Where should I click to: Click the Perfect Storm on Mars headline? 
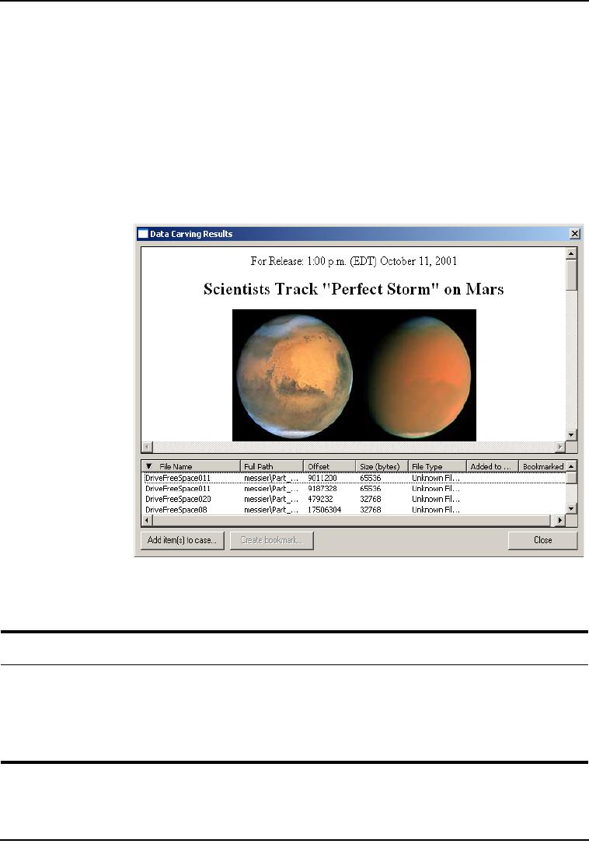click(x=354, y=289)
